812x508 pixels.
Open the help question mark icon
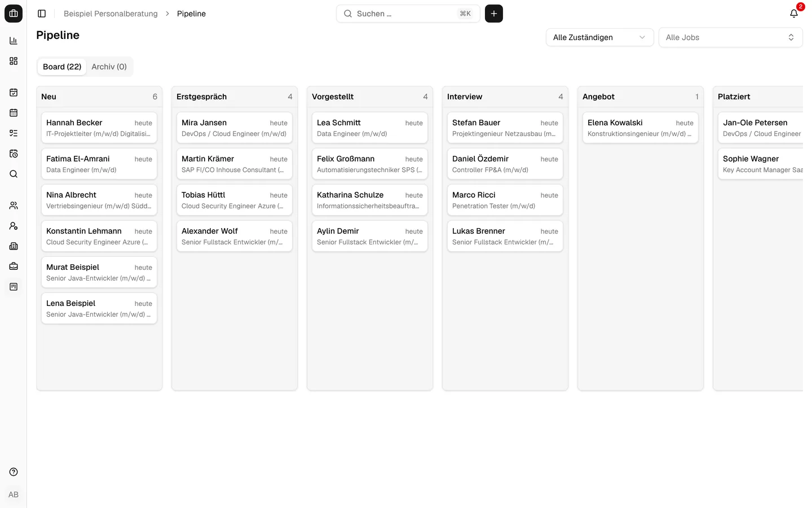(14, 472)
